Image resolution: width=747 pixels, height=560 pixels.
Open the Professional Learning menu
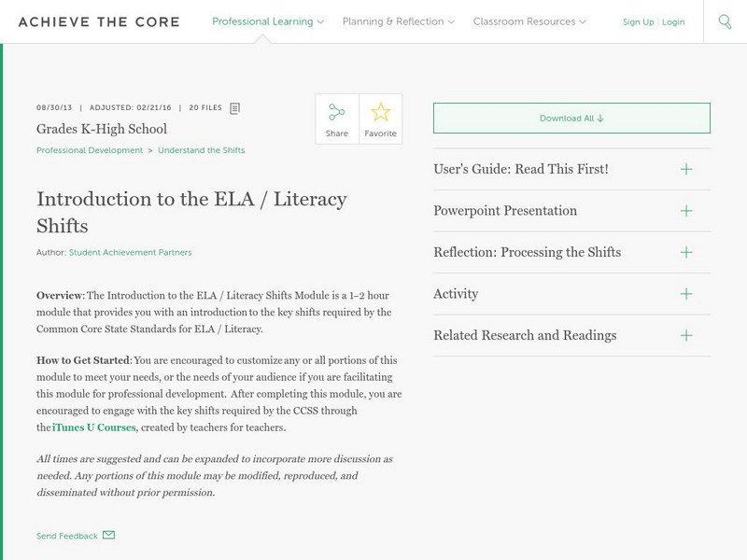pos(268,21)
